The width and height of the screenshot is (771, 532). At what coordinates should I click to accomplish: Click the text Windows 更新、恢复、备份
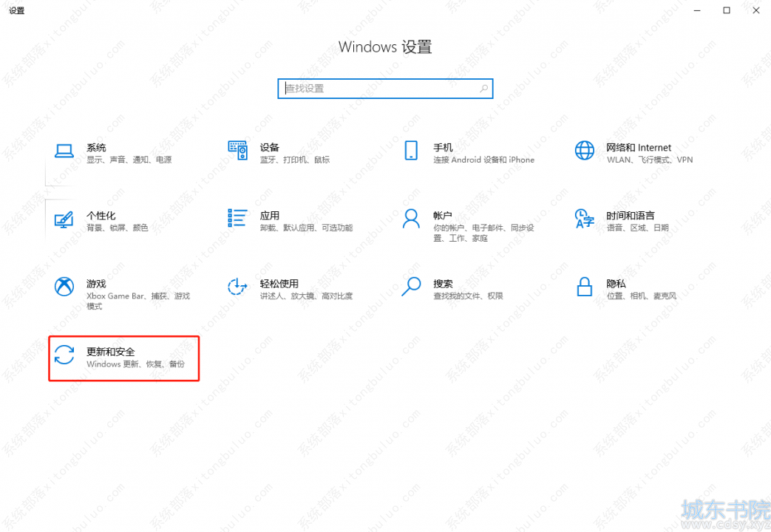pos(136,364)
